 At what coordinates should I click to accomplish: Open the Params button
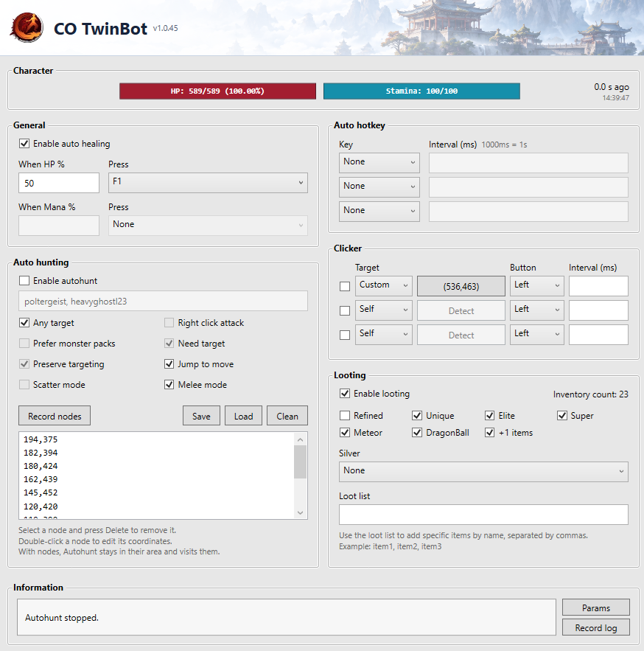click(596, 608)
